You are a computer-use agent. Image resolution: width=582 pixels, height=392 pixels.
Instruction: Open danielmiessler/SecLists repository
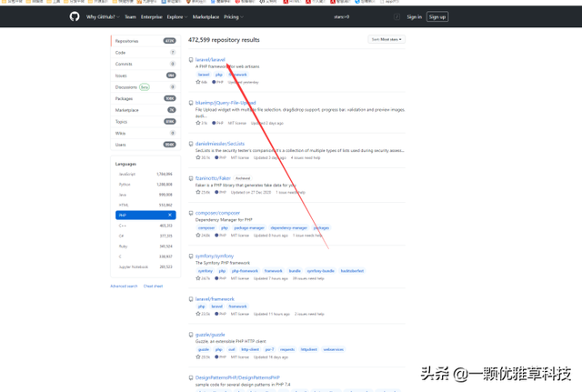point(220,144)
